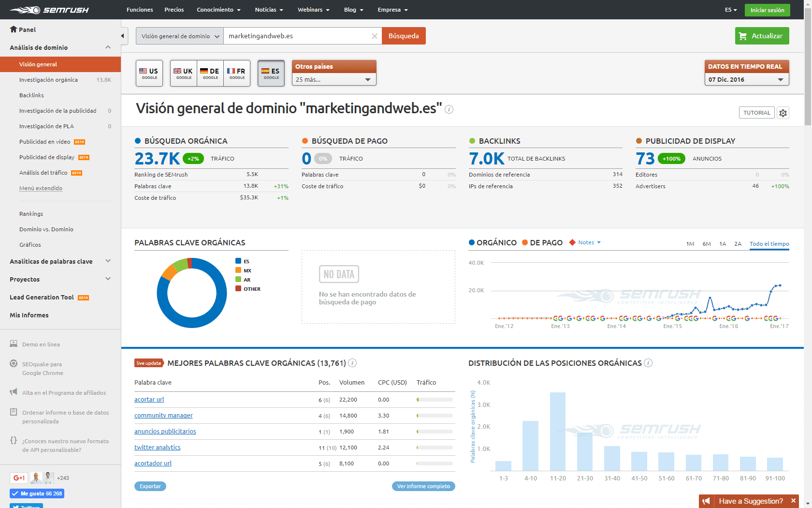Select the 6M time range tab
Viewport: 812px width, 508px height.
707,244
